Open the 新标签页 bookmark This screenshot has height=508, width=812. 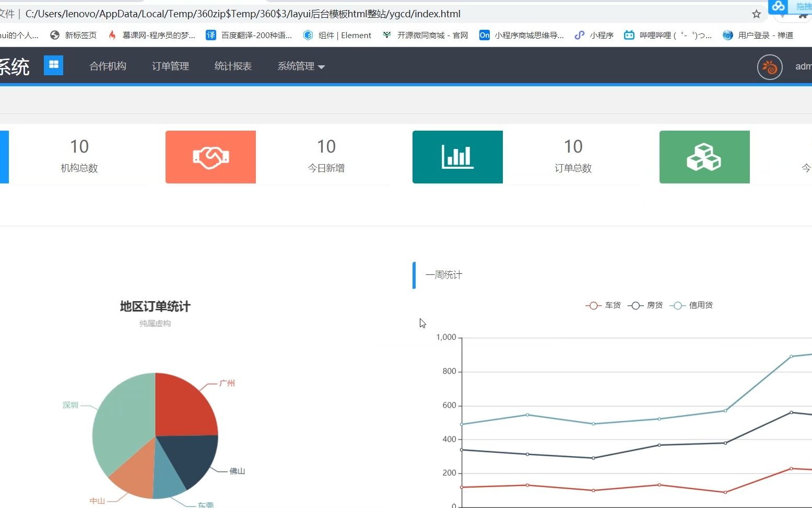[x=73, y=35]
